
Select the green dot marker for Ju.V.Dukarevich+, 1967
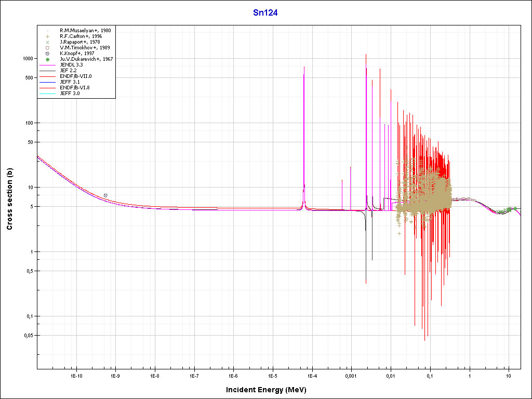47,59
